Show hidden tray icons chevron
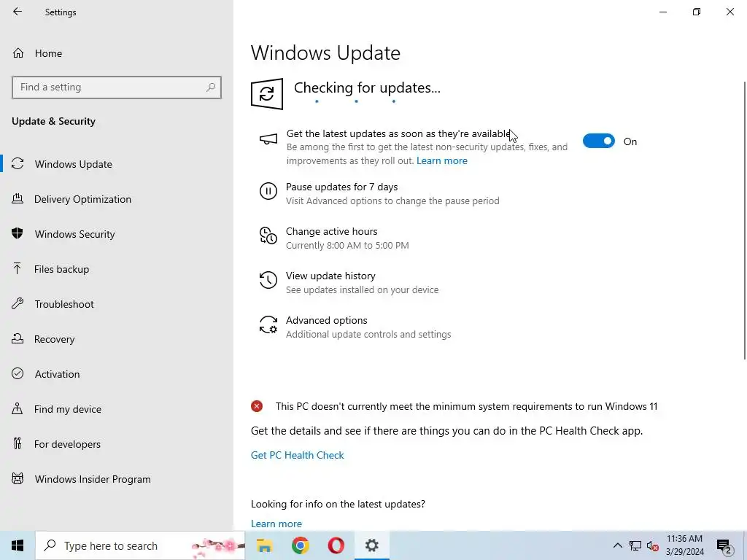 tap(617, 545)
